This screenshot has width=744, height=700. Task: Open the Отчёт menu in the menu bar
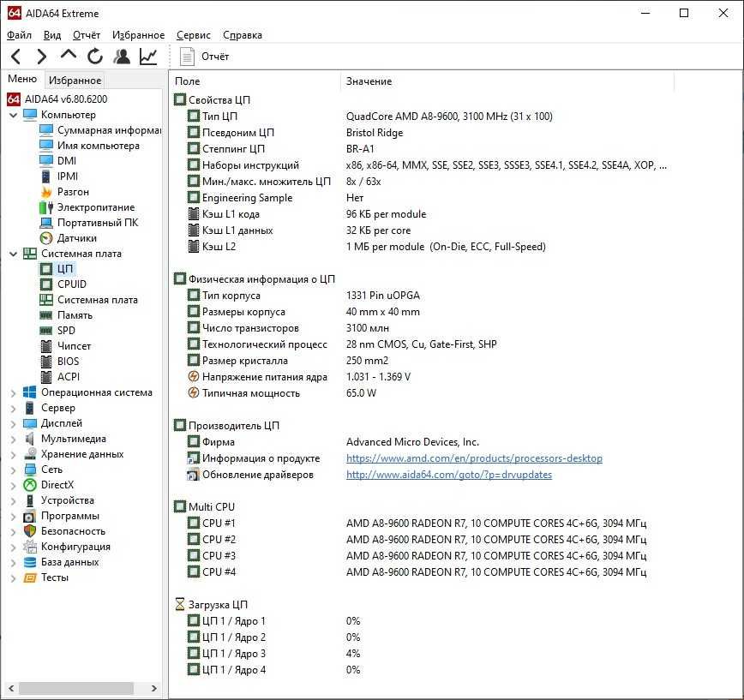coord(87,35)
